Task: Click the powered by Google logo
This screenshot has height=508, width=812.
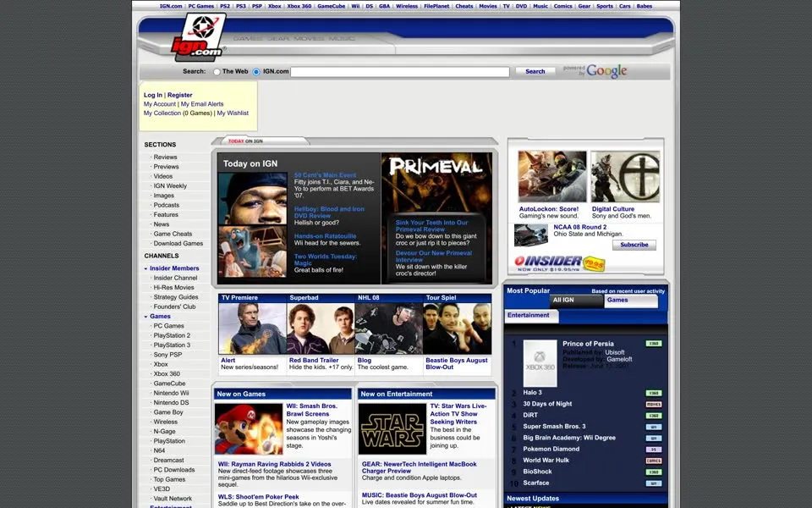Action: (595, 71)
